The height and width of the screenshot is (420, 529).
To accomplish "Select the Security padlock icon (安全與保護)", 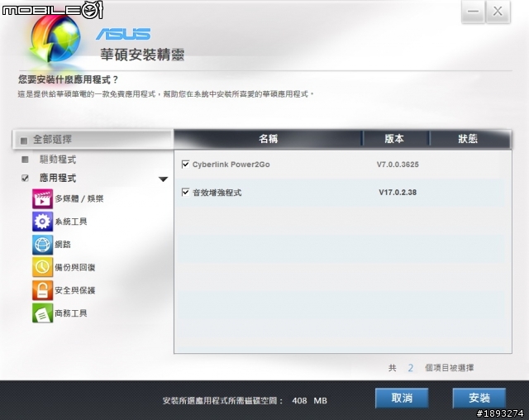I will pos(42,290).
